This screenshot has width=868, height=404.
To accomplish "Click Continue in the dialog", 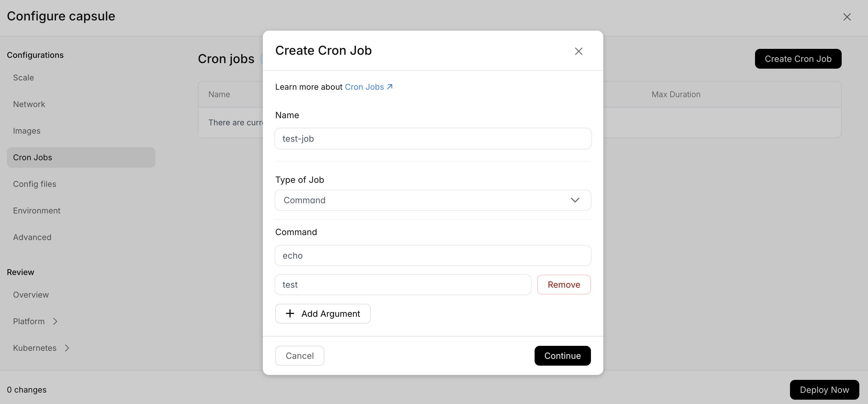I will (x=562, y=356).
